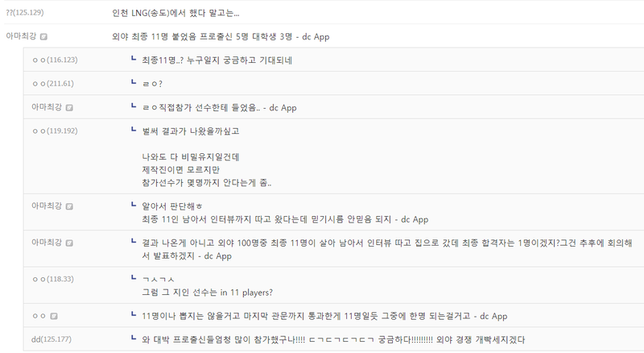Open gallog icon beside top-level 아마최강 comment
This screenshot has width=644, height=353.
click(x=44, y=37)
